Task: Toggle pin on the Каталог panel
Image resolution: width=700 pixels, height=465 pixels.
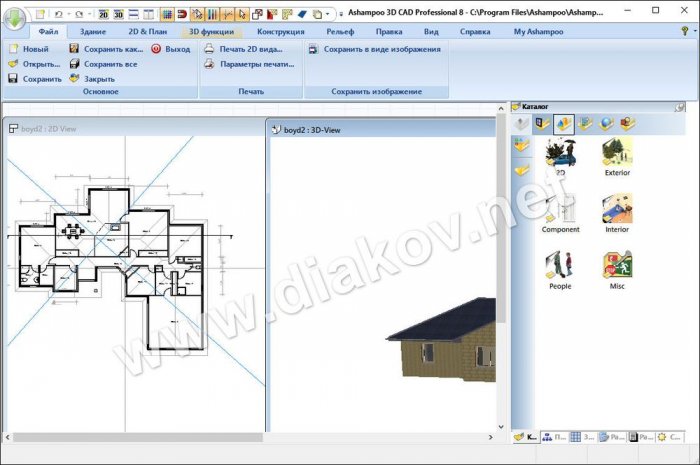Action: pos(680,106)
